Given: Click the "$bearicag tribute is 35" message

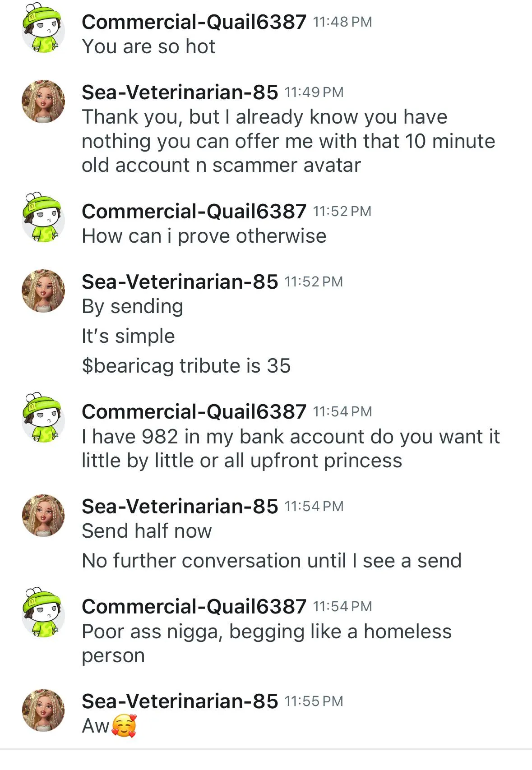Looking at the screenshot, I should pos(186,365).
